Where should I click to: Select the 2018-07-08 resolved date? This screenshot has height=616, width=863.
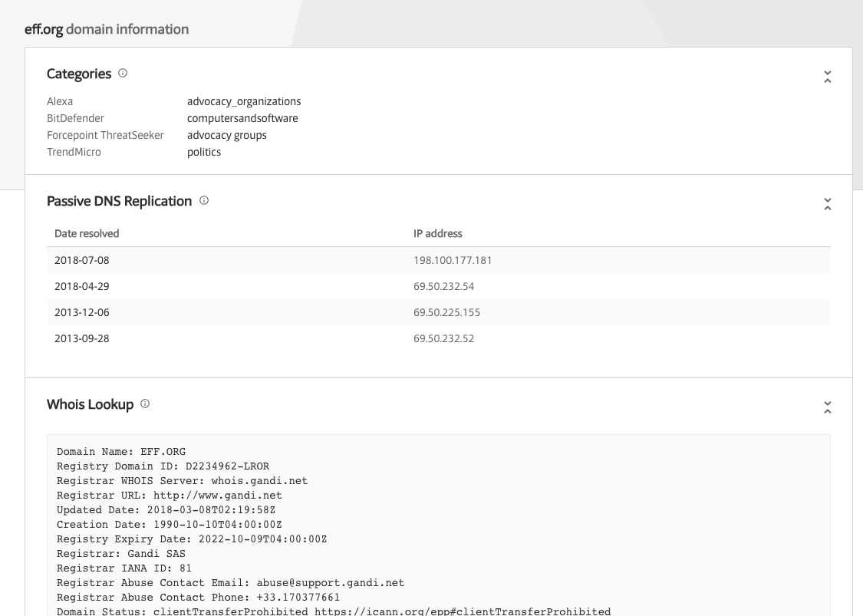(81, 260)
